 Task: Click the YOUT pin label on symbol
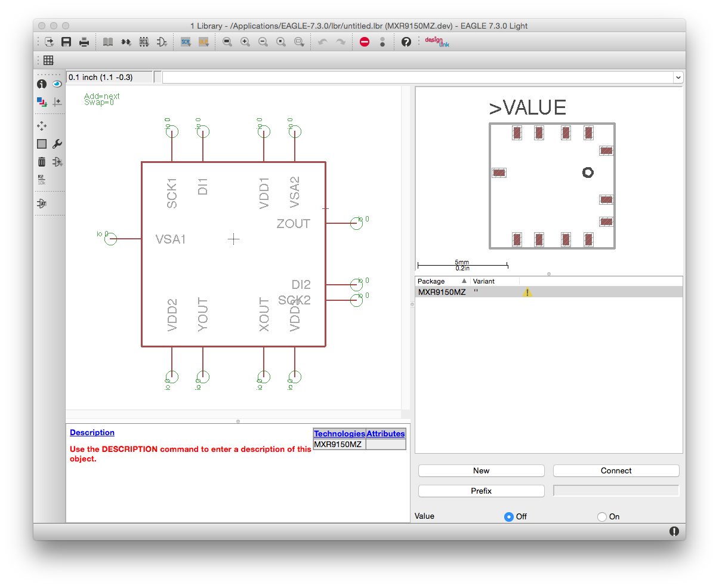click(x=203, y=314)
